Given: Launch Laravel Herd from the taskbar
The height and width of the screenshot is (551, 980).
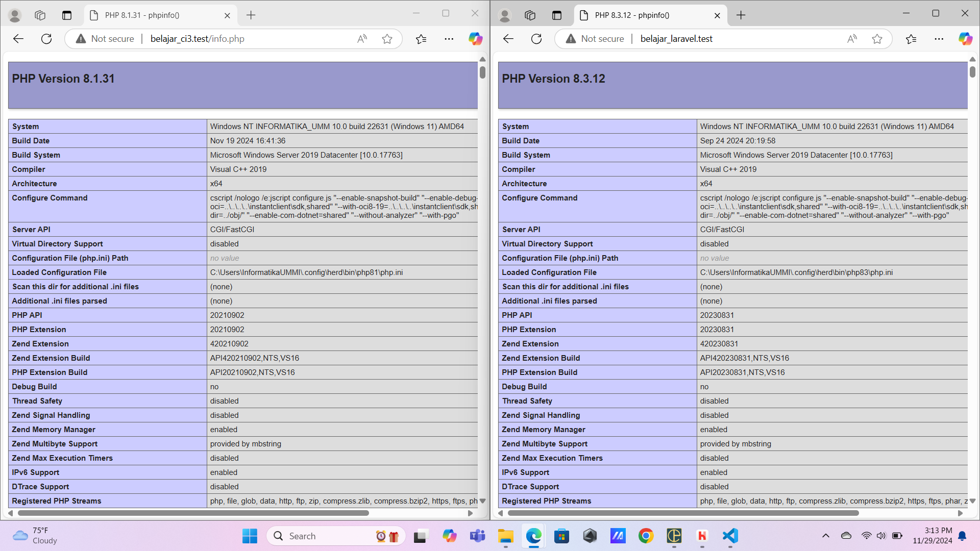Looking at the screenshot, I should (x=702, y=536).
